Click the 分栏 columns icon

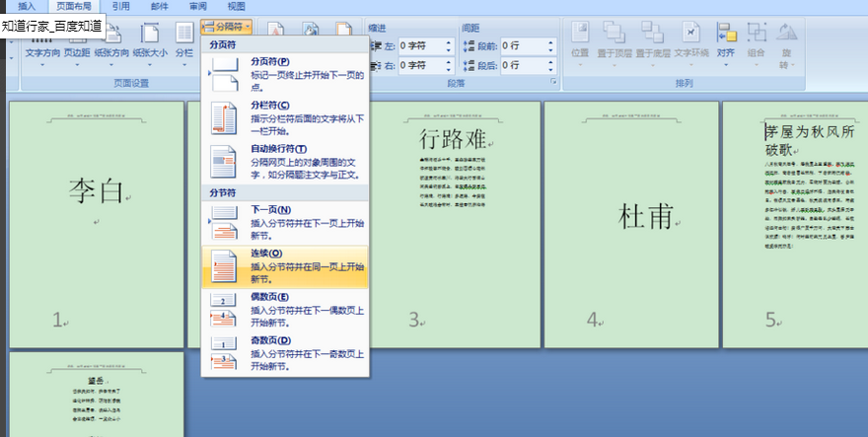[184, 34]
